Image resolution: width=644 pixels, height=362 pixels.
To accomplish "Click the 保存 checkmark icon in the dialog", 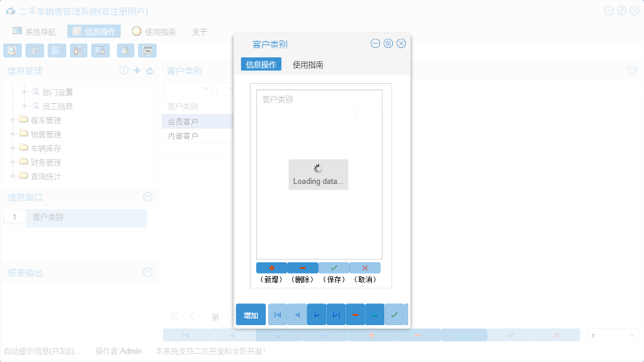I will 334,268.
